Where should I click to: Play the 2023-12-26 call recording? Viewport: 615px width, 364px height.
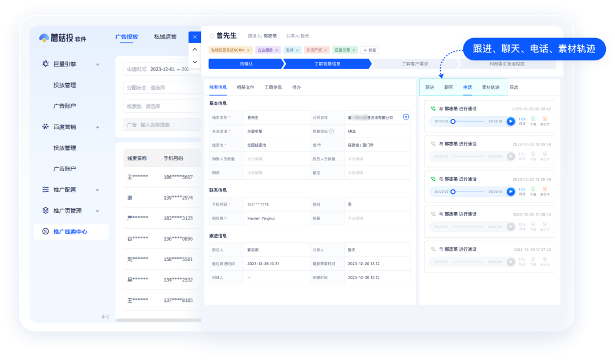point(510,121)
